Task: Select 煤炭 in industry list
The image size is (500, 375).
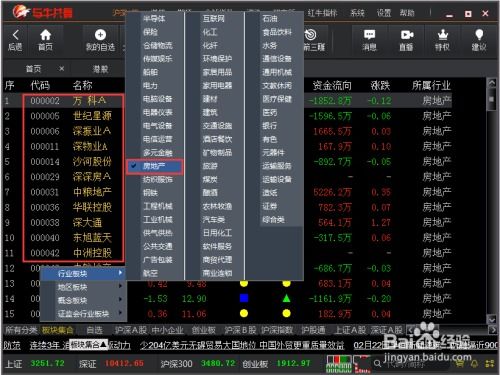Action: click(210, 180)
